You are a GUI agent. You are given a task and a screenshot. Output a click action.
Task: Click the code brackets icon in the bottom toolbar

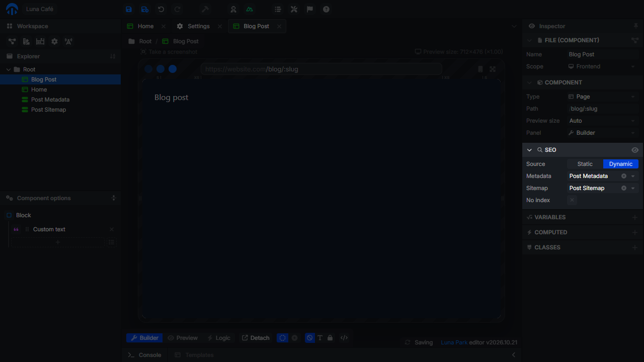coord(344,338)
